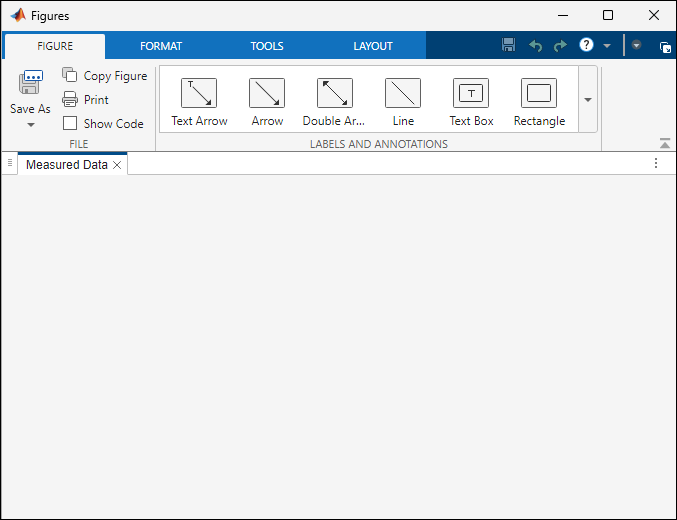Switch to the FORMAT tab

(x=161, y=46)
